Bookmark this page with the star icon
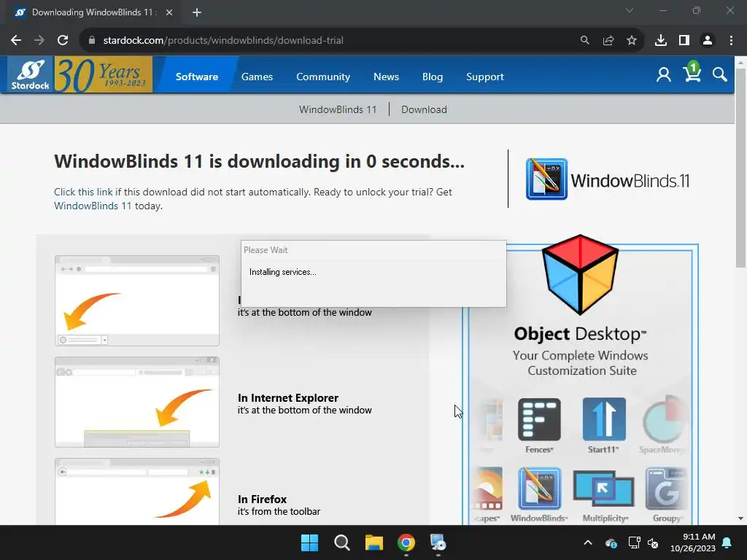Image resolution: width=747 pixels, height=560 pixels. click(631, 41)
